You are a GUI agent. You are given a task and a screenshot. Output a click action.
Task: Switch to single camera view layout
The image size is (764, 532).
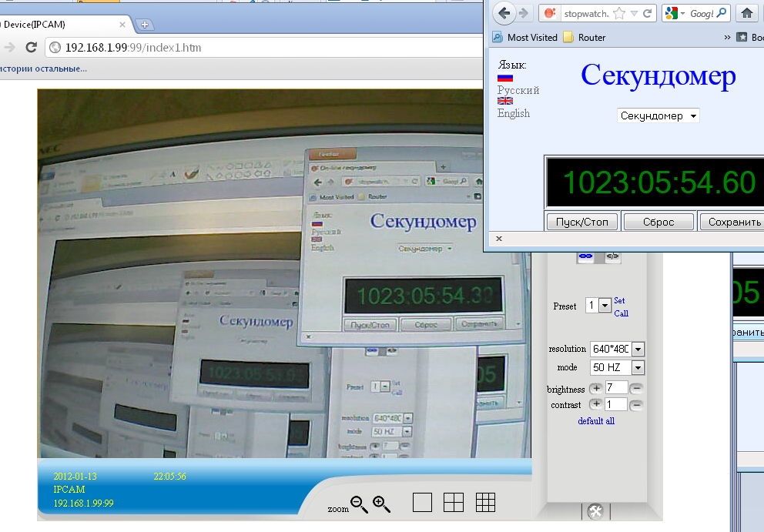(422, 503)
